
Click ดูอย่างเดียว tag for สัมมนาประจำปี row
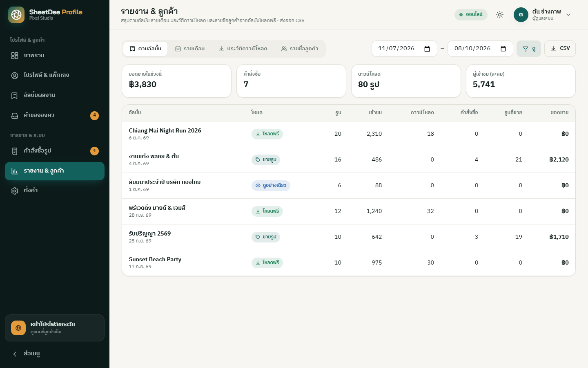point(271,186)
